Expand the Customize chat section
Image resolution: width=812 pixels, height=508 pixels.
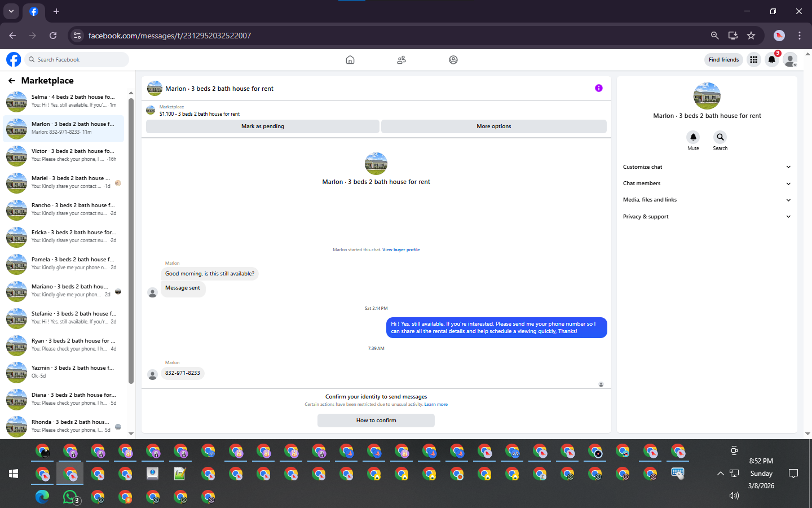(707, 167)
